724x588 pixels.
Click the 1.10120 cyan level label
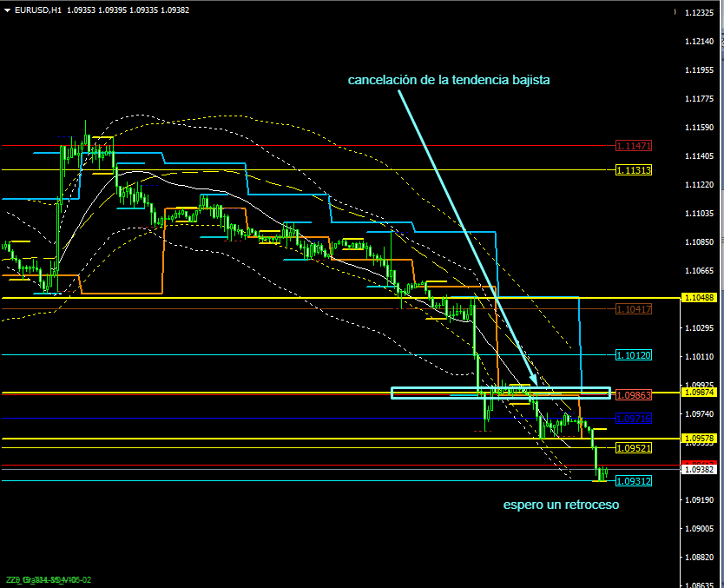click(634, 355)
